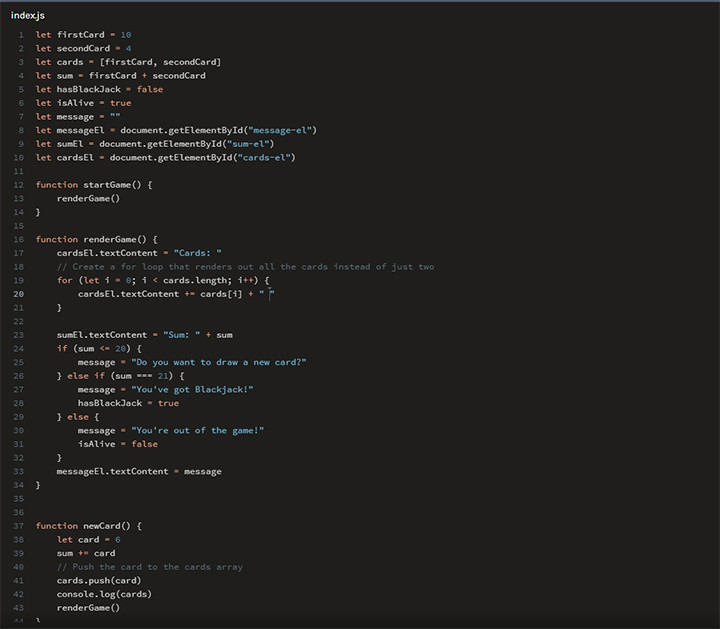Click the 'sum <= 20' condition
Viewport: 720px width, 629px height.
coord(101,349)
